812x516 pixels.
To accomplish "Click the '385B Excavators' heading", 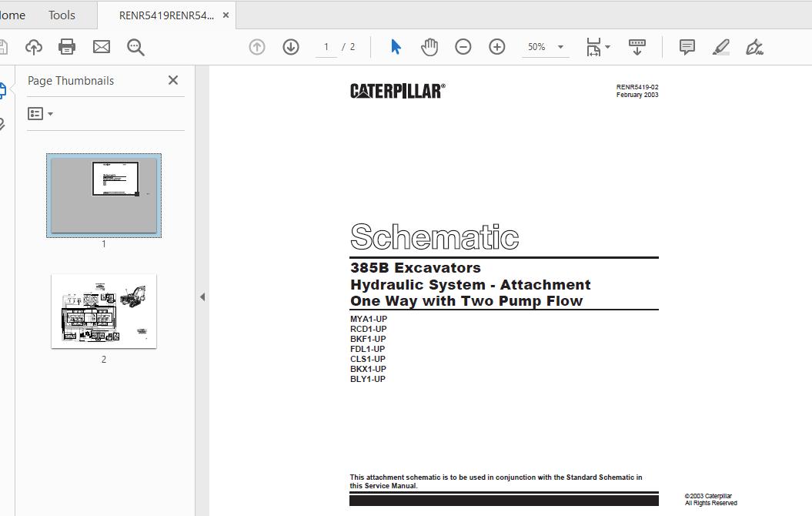I will tap(416, 268).
